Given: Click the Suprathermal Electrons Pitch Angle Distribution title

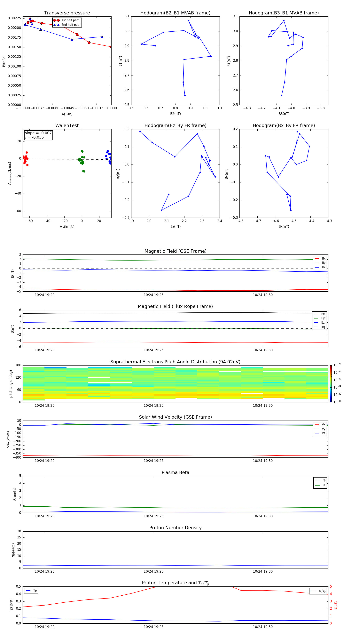Looking at the screenshot, I should [x=175, y=362].
